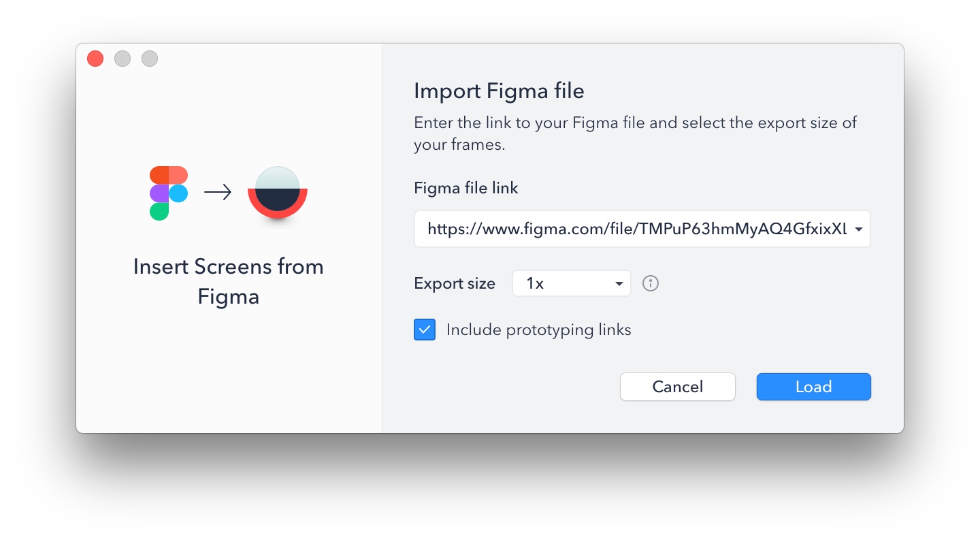Focus the Figma file link URL field
This screenshot has height=542, width=980.
[x=642, y=229]
